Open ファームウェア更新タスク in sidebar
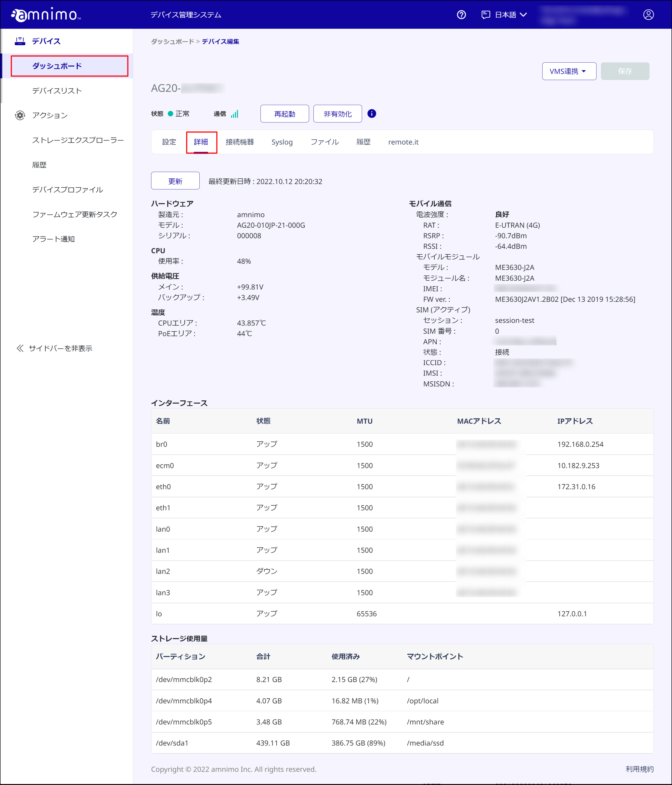 tap(75, 214)
